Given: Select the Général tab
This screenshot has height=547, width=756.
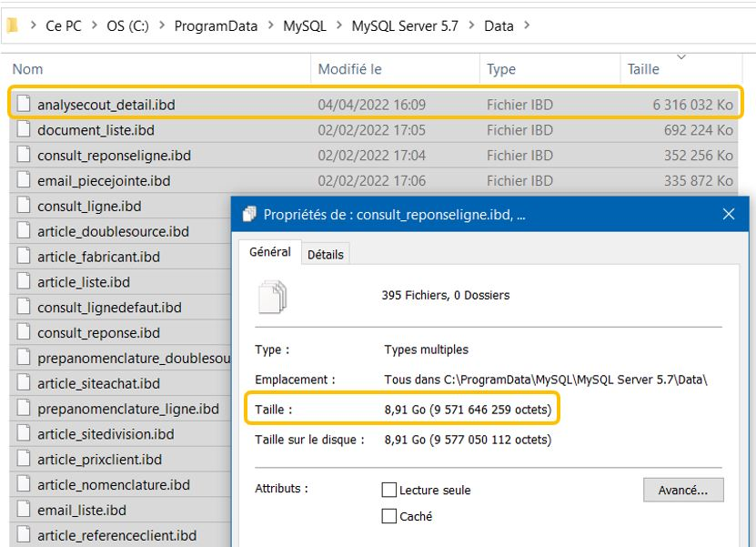Looking at the screenshot, I should pos(270,252).
